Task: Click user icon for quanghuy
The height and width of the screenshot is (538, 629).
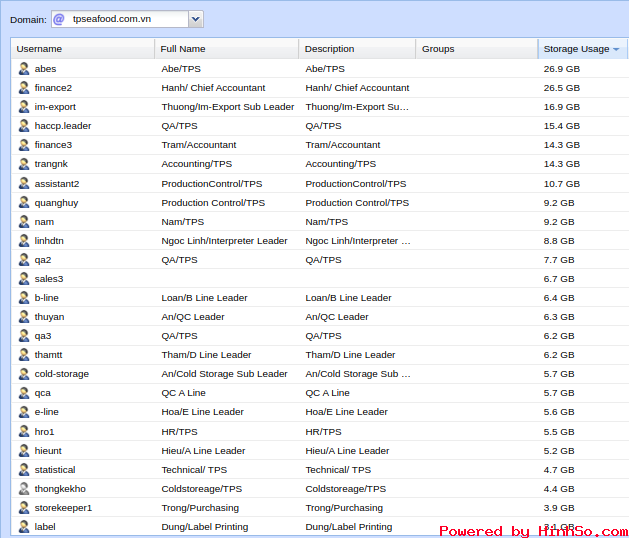Action: (x=24, y=203)
